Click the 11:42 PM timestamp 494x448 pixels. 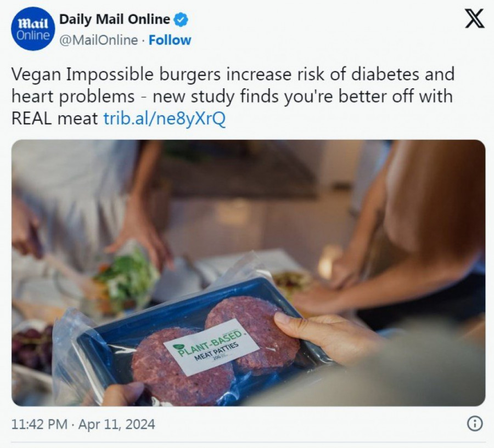click(x=40, y=424)
